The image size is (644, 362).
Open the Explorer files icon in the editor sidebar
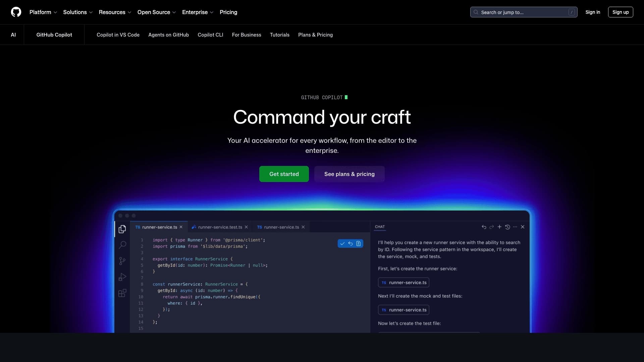click(122, 229)
